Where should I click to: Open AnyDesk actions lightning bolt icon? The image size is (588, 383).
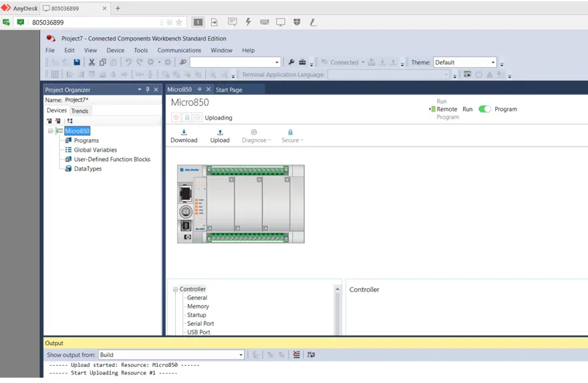tap(248, 22)
